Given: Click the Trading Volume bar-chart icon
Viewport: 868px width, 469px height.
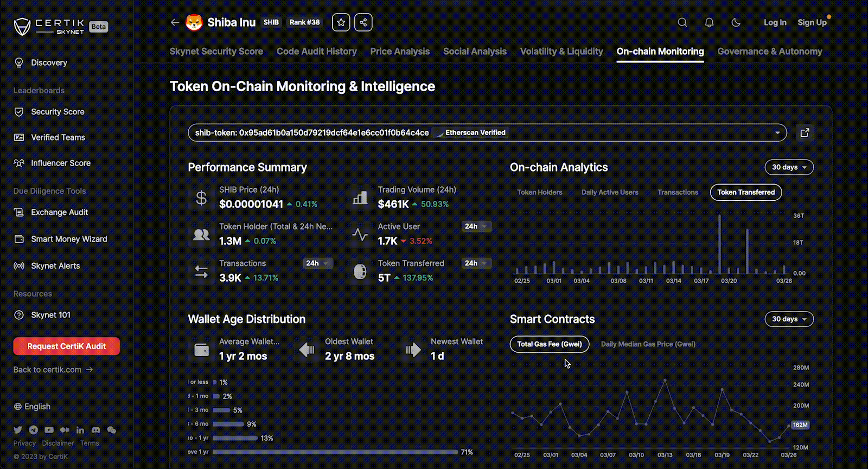Looking at the screenshot, I should (x=360, y=198).
